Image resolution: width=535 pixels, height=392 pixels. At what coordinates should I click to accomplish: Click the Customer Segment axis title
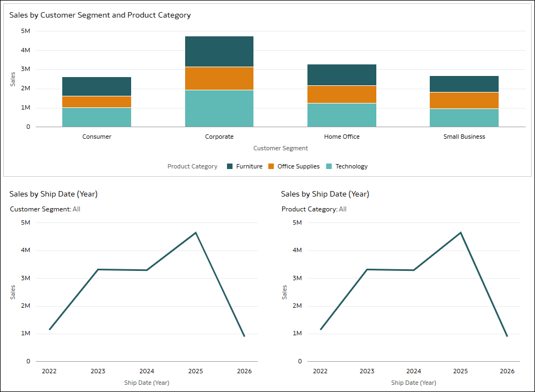click(280, 148)
